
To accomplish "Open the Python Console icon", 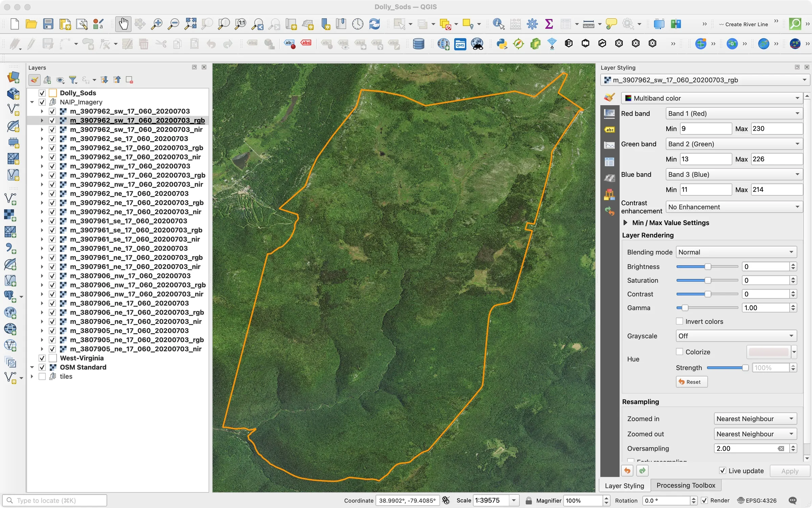I will point(501,44).
